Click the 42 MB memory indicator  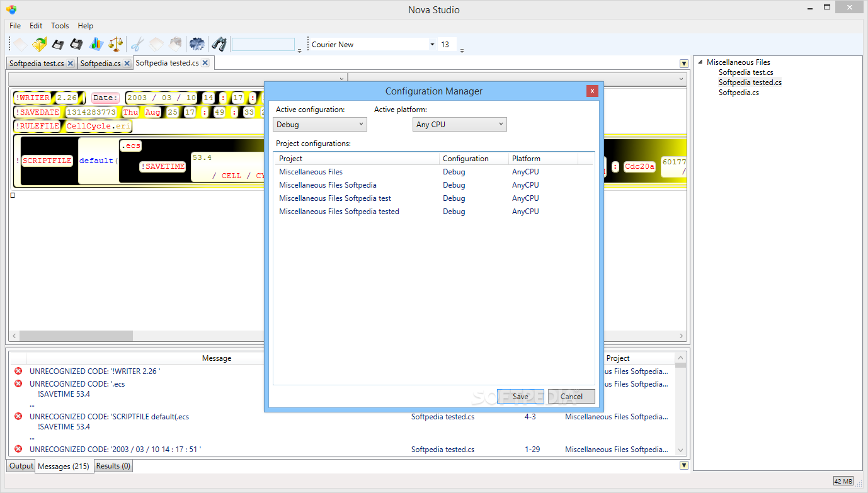tap(843, 481)
